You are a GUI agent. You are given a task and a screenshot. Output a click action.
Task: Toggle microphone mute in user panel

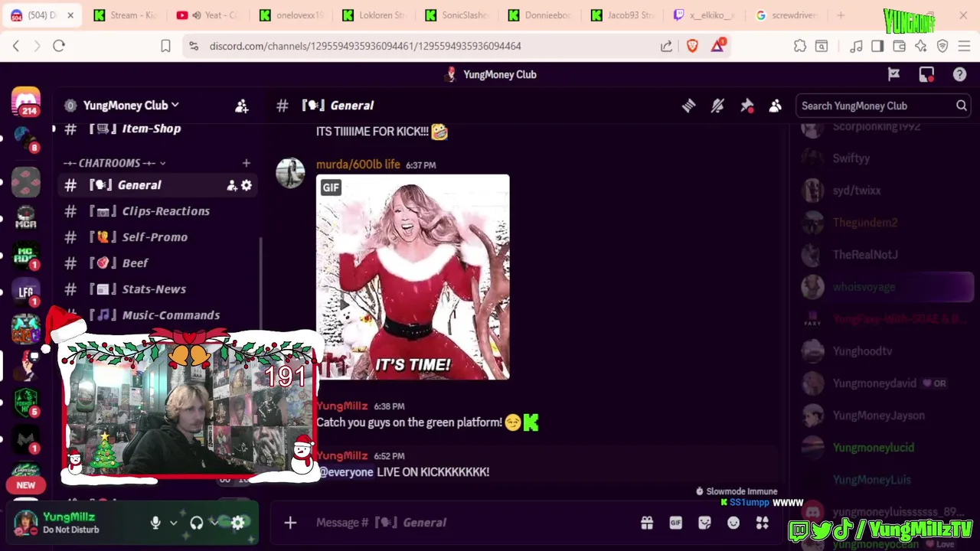tap(155, 523)
